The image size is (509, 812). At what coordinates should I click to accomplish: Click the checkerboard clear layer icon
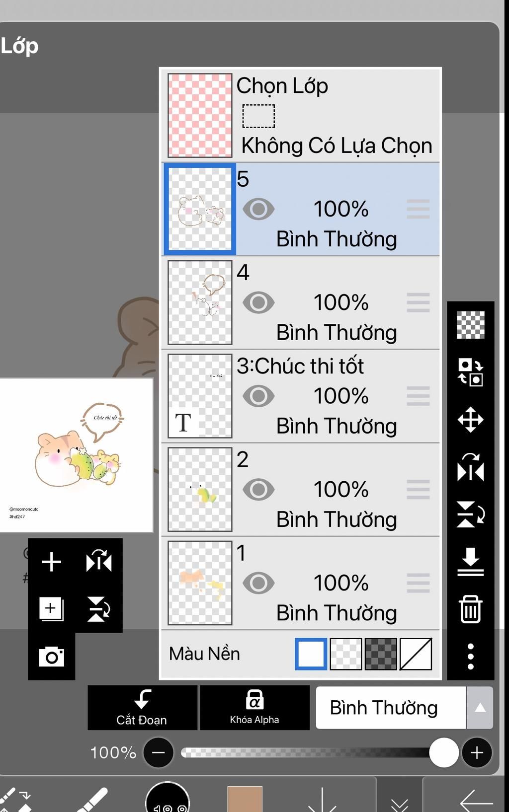(470, 325)
